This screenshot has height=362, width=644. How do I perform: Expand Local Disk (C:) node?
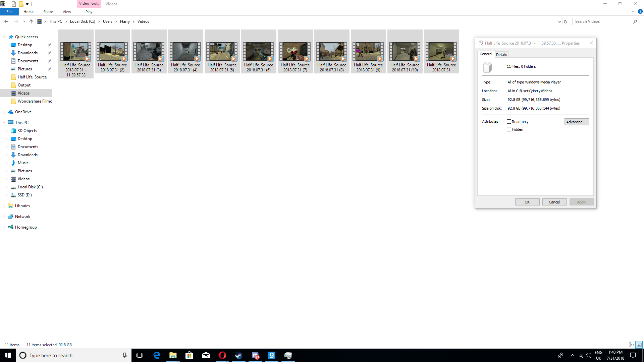pos(7,187)
